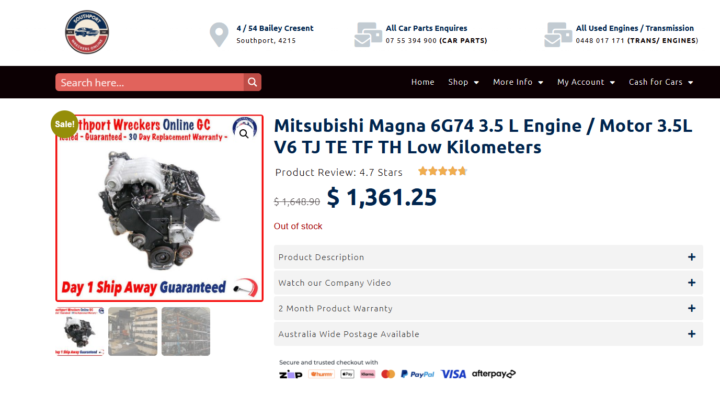Click Product Review: 4.7 Stars text
The width and height of the screenshot is (720, 405).
coord(339,172)
